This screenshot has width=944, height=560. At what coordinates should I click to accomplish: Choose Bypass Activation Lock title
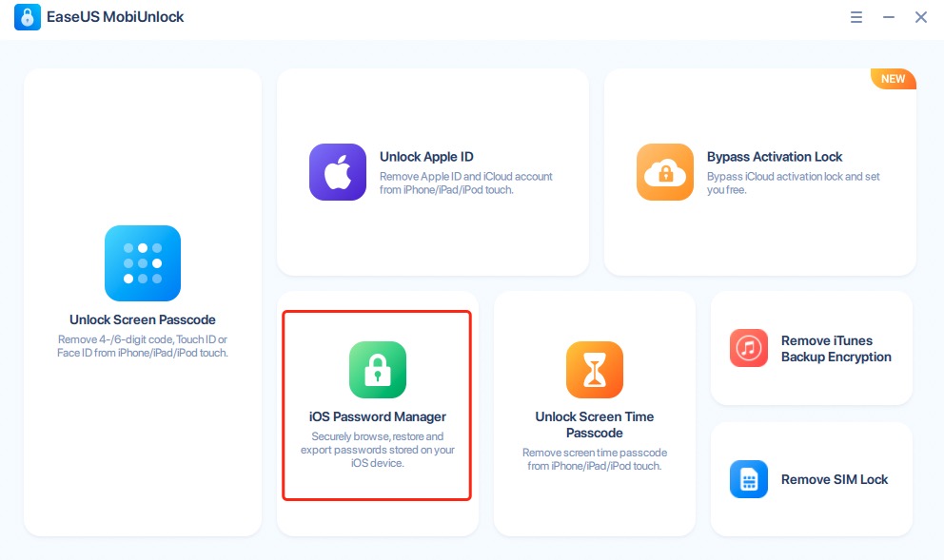pos(775,156)
